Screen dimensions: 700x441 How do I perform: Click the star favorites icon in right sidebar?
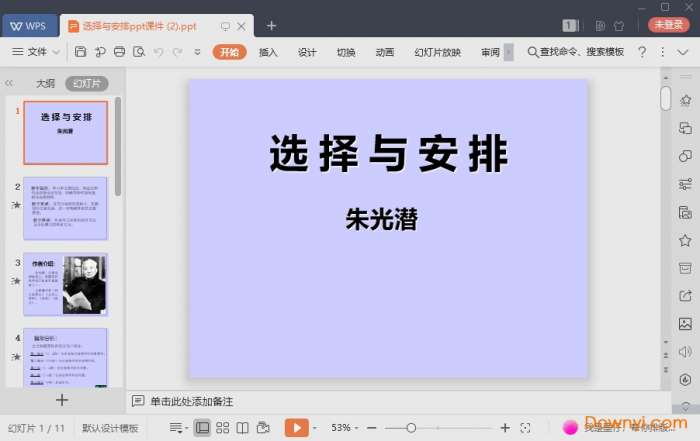tap(685, 241)
